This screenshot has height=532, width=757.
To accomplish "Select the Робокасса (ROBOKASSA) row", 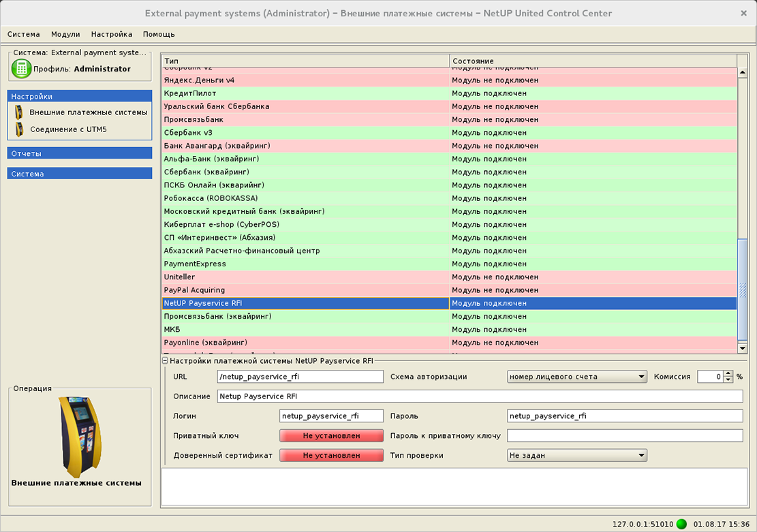I will [450, 198].
